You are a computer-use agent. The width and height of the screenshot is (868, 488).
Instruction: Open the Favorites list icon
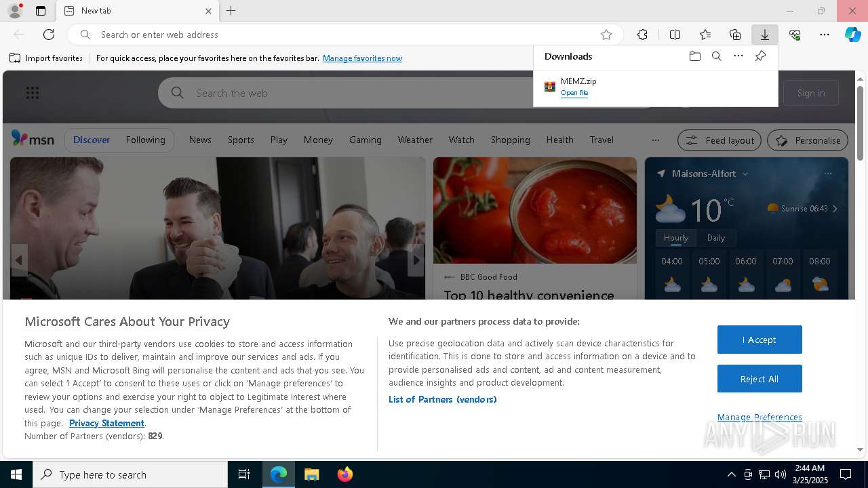pyautogui.click(x=705, y=35)
